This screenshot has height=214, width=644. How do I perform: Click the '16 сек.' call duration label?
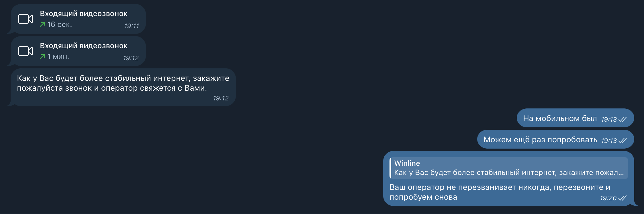[x=60, y=25]
